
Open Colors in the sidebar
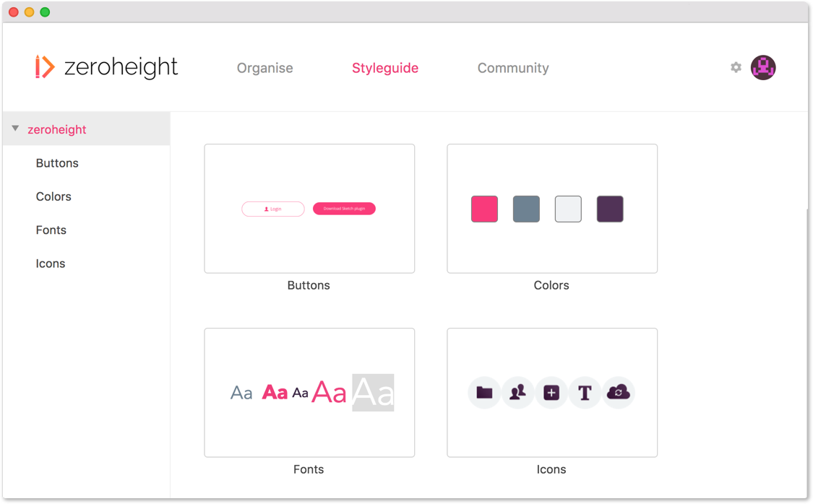53,197
